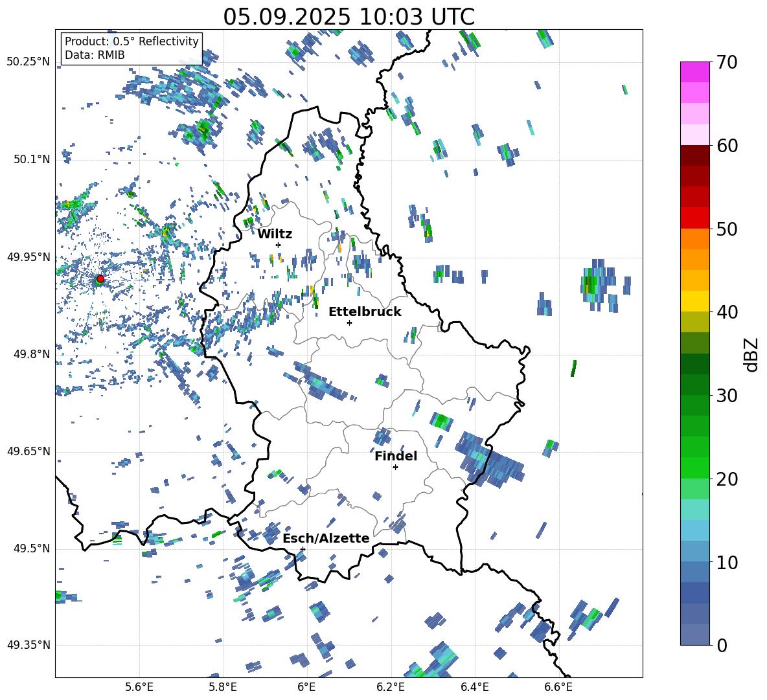Click the 60 colorbar tick label
Viewport: 767px width, 700px height.
(x=727, y=146)
